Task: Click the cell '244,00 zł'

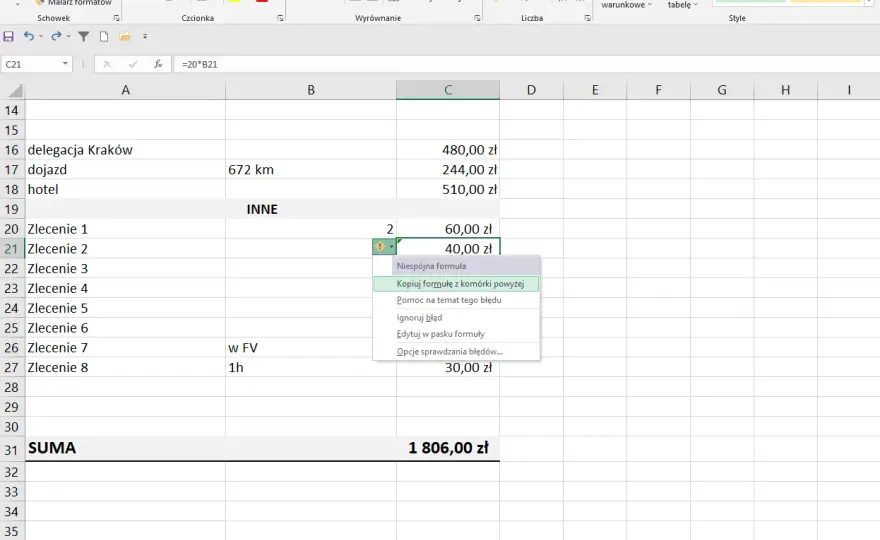Action: 448,170
